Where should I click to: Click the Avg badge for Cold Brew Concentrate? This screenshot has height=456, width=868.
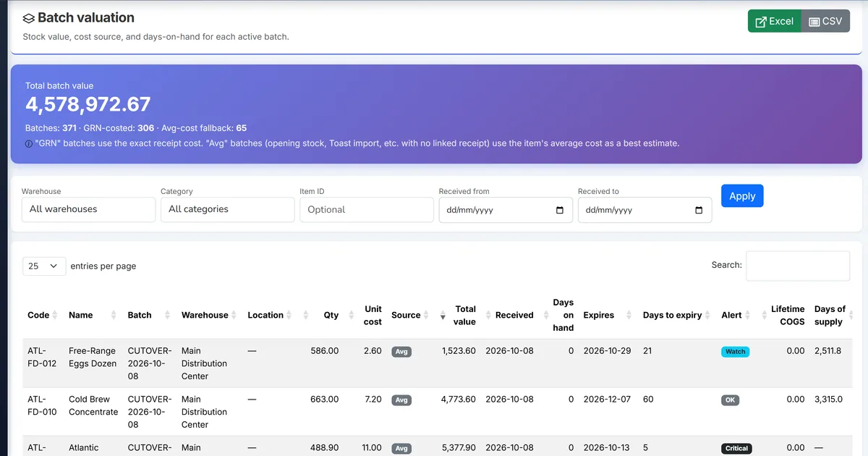[x=401, y=400]
